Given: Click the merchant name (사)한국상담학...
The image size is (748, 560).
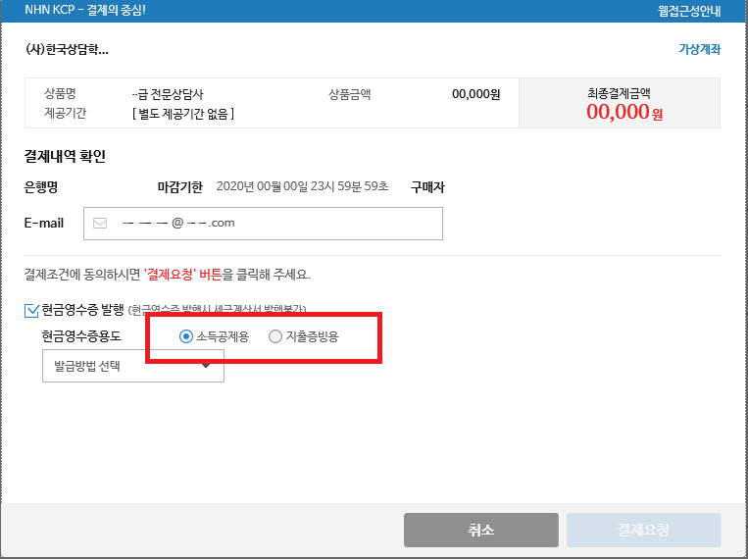Looking at the screenshot, I should (67, 50).
